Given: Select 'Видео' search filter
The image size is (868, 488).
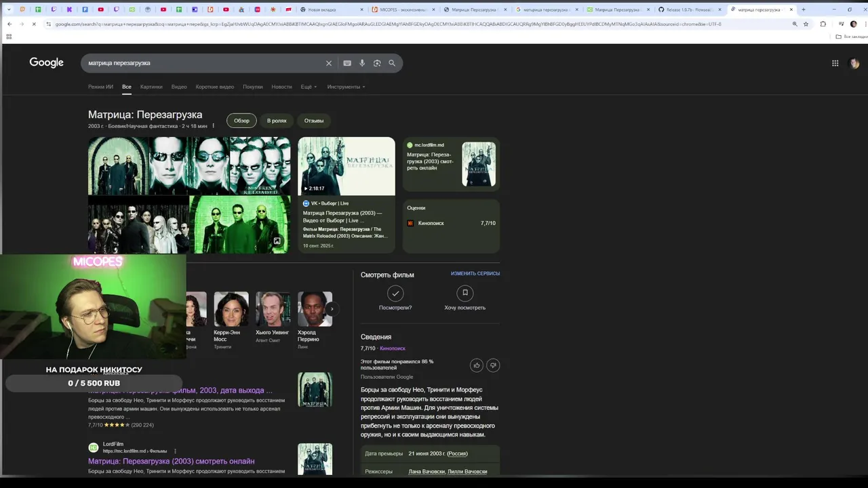Looking at the screenshot, I should coord(179,87).
